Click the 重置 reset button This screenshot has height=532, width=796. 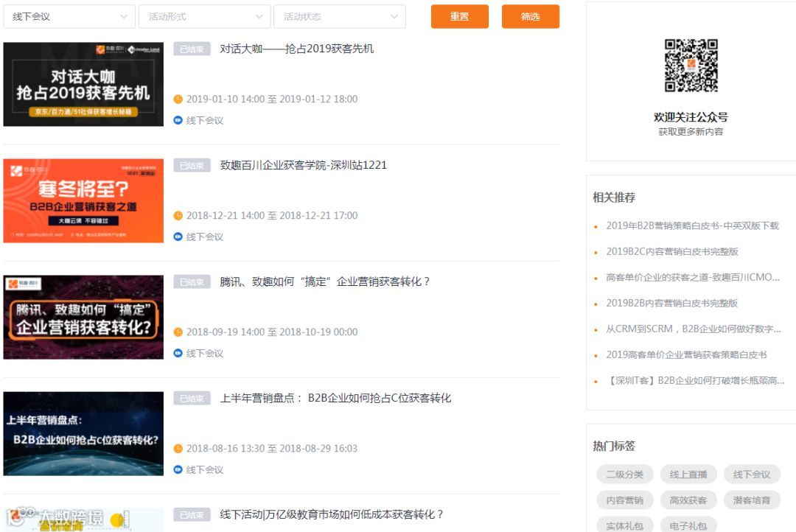459,17
